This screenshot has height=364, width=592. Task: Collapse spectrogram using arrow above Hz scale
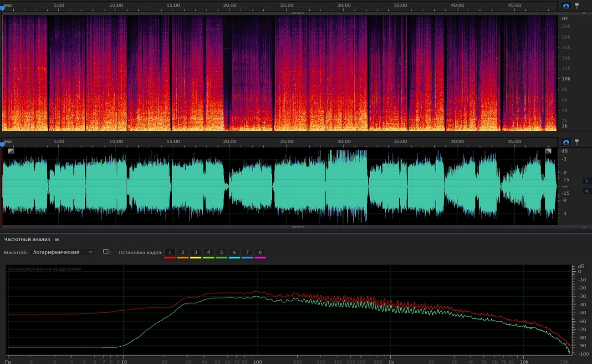584,14
